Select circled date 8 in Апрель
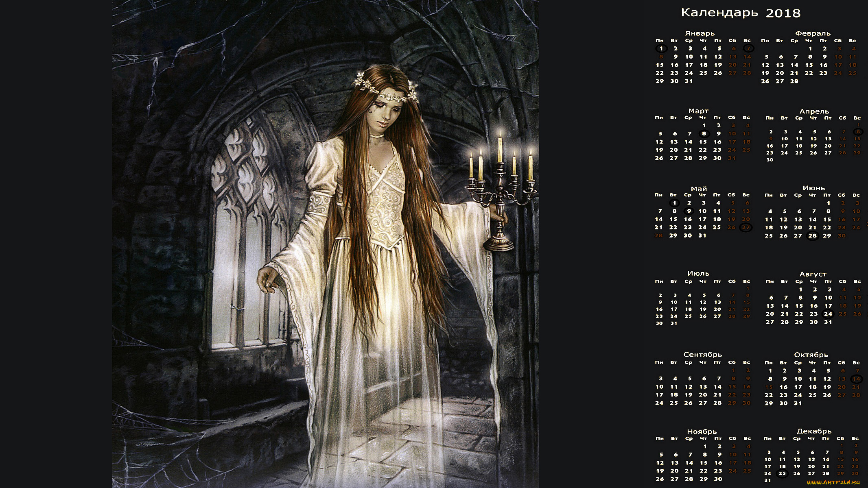Viewport: 868px width, 488px height. 858,132
